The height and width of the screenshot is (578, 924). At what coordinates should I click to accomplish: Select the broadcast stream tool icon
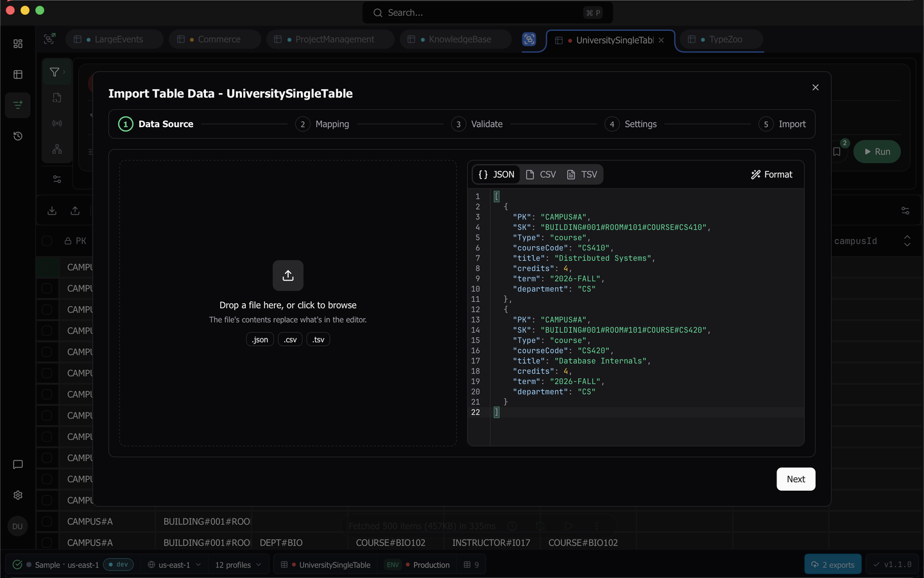click(57, 123)
